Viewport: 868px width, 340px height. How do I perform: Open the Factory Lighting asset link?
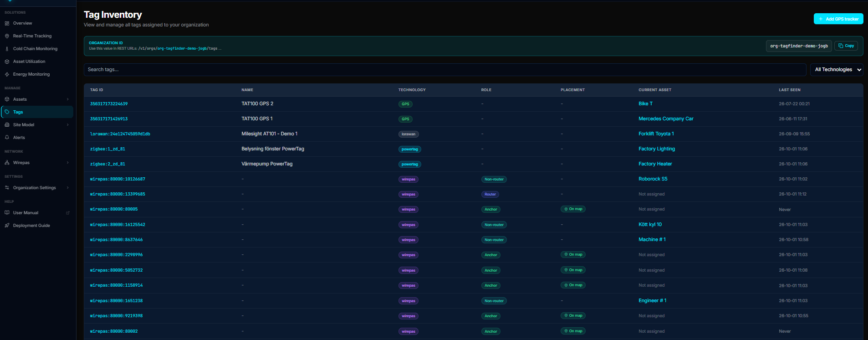point(657,149)
